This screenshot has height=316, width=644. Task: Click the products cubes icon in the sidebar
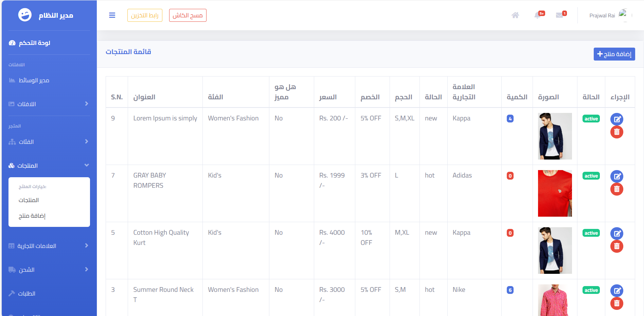click(x=12, y=166)
